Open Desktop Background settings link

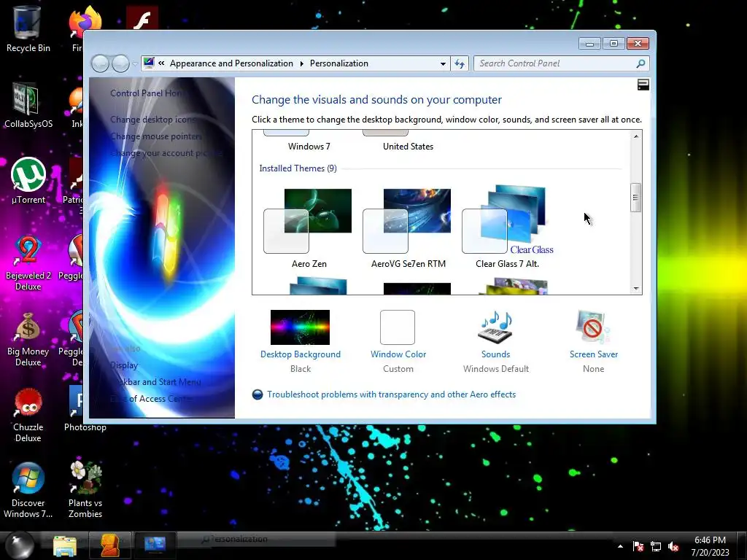[x=300, y=354]
